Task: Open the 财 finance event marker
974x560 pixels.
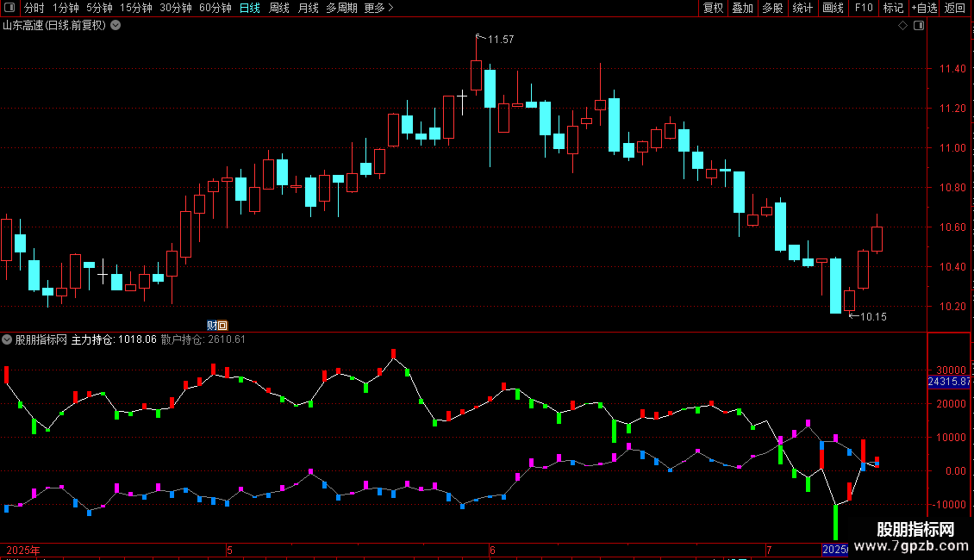Action: tap(212, 326)
